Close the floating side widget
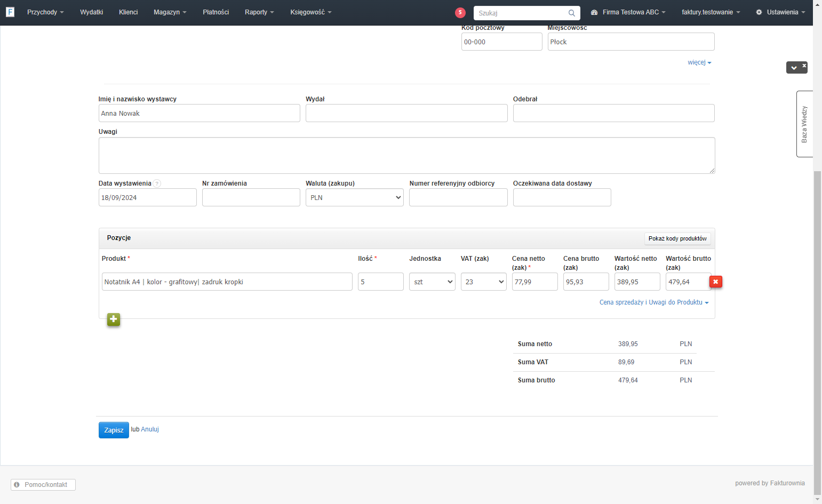The width and height of the screenshot is (822, 504). [x=804, y=65]
